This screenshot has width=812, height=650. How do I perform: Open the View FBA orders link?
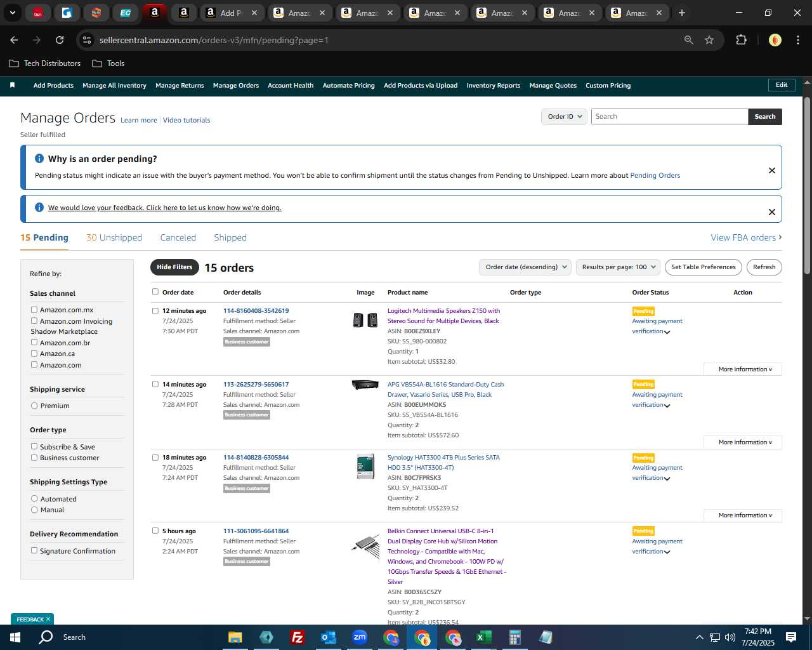point(746,237)
